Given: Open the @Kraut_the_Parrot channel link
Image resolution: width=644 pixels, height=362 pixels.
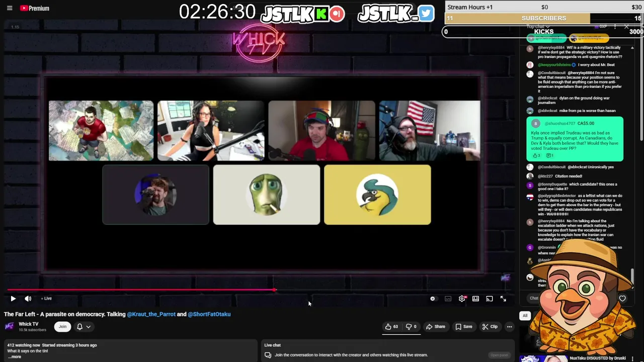Looking at the screenshot, I should point(151,314).
